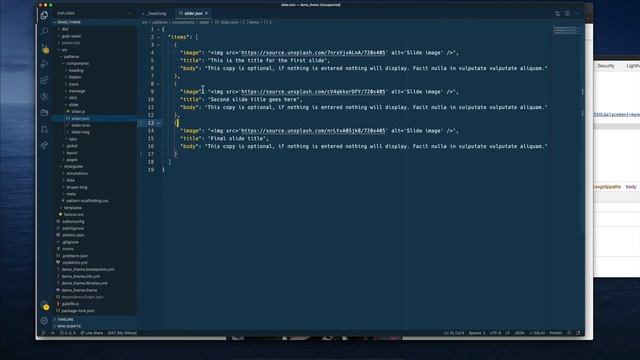640x360 pixels.
Task: Collapse the DEMO_THEME root folder
Action: pyautogui.click(x=69, y=22)
